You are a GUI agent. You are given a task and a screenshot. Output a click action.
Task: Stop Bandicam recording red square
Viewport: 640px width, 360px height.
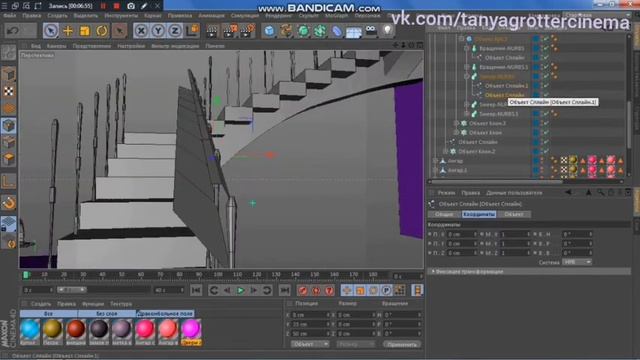coord(117,6)
